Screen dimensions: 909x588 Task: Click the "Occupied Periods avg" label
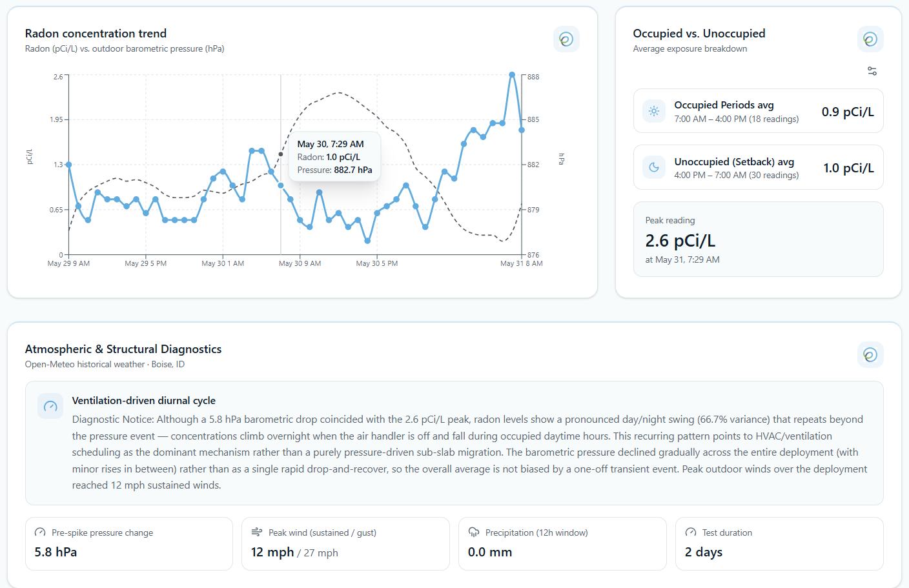coord(724,105)
